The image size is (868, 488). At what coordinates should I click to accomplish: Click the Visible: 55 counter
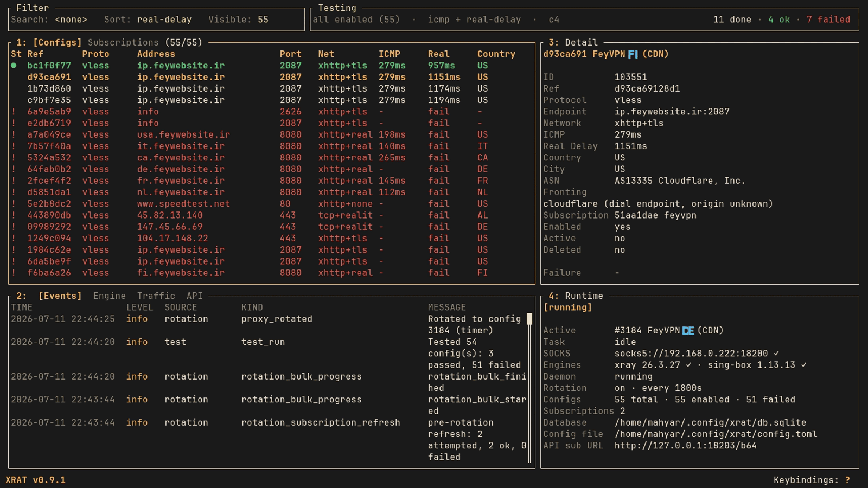238,20
